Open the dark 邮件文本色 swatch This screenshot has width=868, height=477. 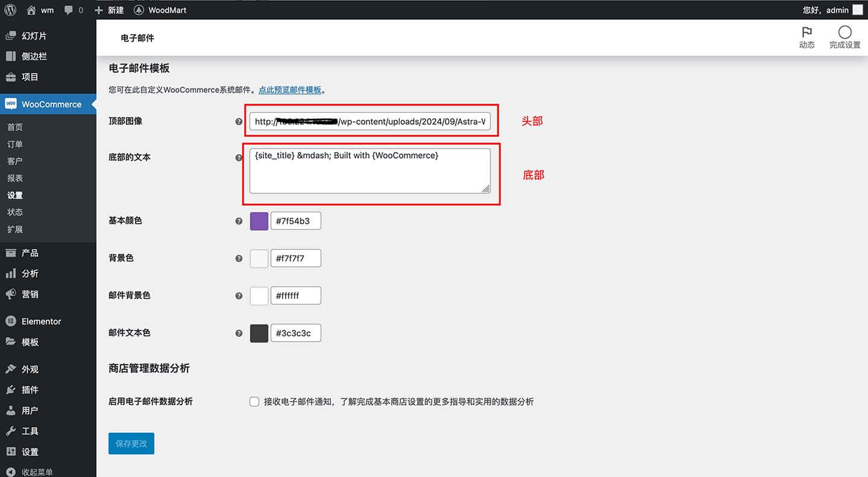(259, 333)
